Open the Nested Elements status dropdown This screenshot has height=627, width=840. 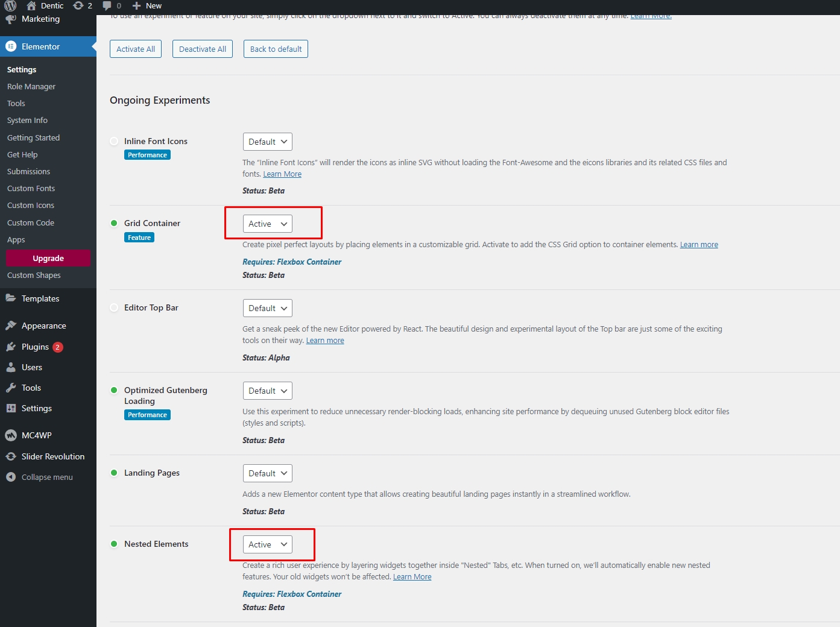(x=267, y=544)
